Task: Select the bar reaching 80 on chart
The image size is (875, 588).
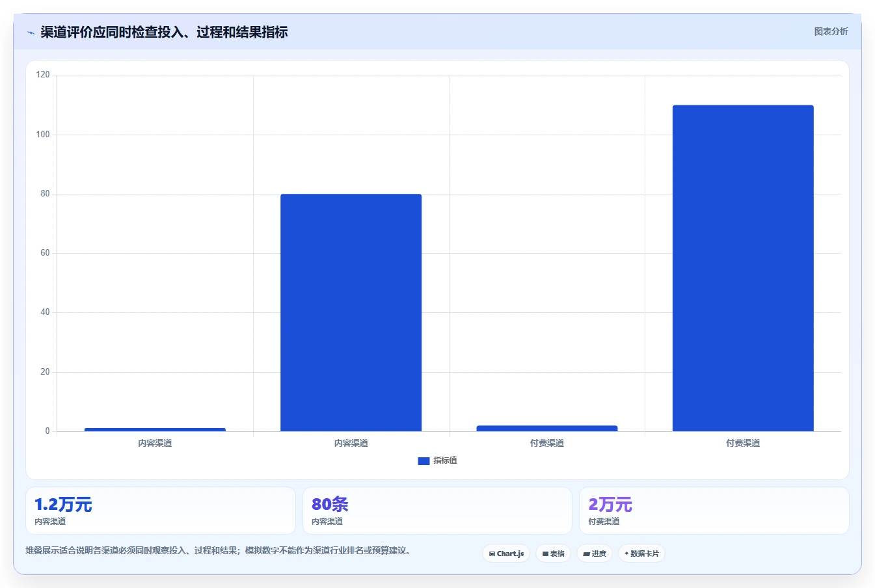Action: pos(351,312)
